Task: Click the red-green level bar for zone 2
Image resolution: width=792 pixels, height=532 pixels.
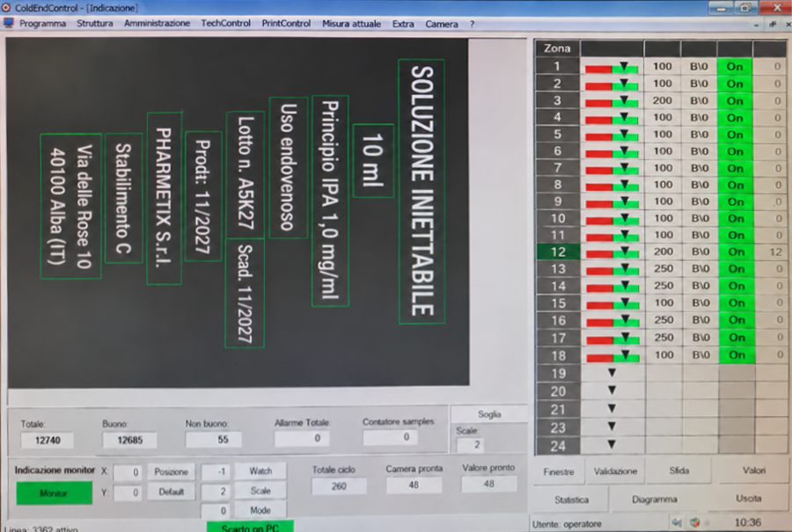Action: 612,84
